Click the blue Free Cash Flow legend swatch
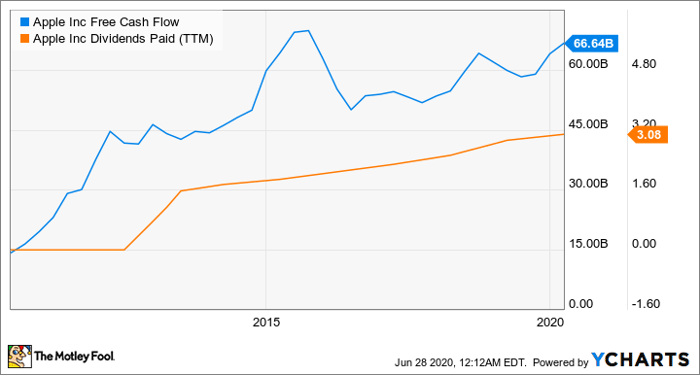Image resolution: width=700 pixels, height=375 pixels. coord(24,21)
